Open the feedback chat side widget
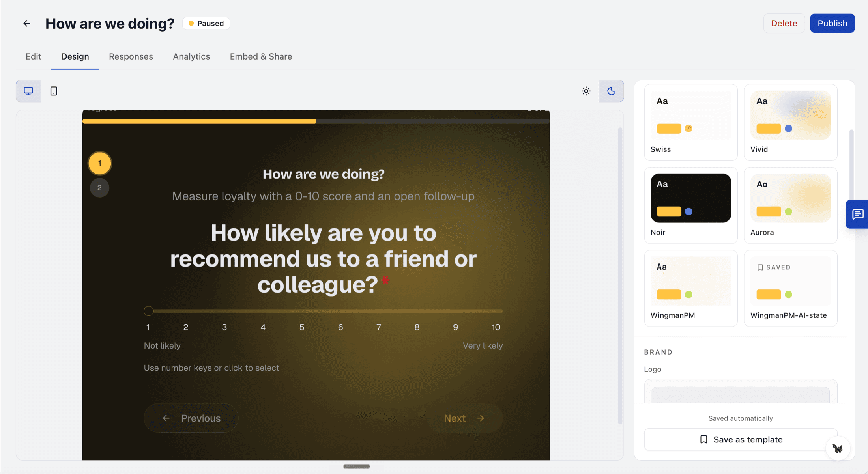This screenshot has width=868, height=474. pos(857,214)
